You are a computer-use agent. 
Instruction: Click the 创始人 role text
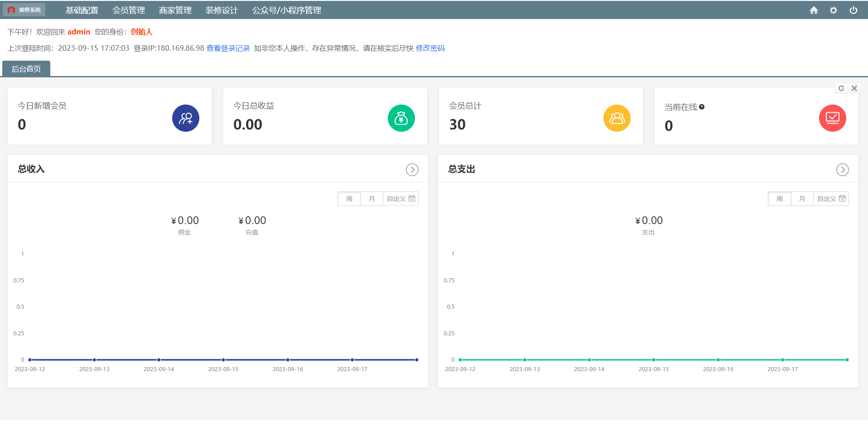tap(142, 32)
